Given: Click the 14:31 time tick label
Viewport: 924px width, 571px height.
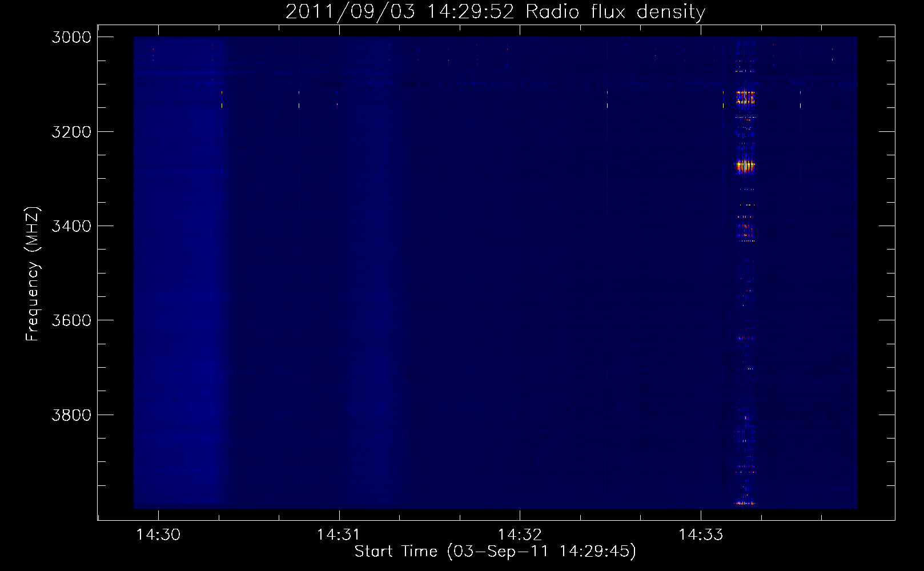Looking at the screenshot, I should pos(339,534).
